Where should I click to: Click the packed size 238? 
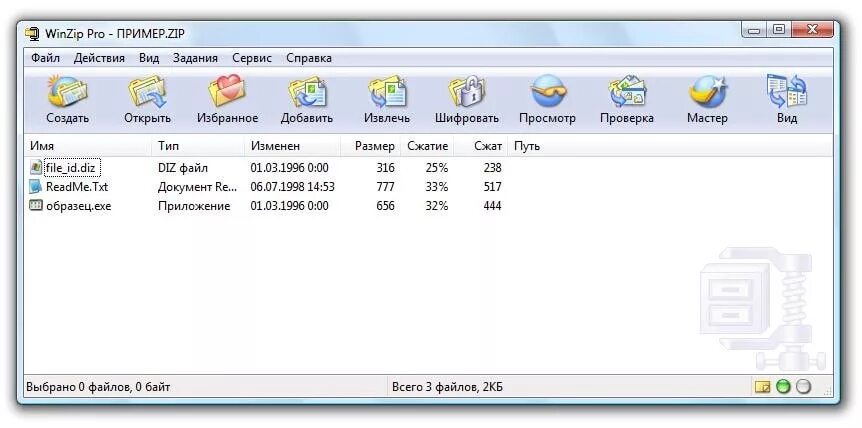point(492,168)
